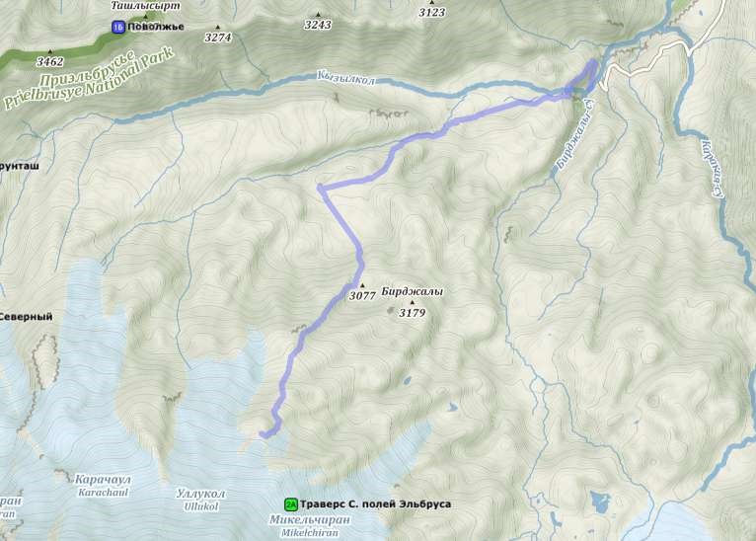Click the peak marker labeled 3274

tap(218, 27)
